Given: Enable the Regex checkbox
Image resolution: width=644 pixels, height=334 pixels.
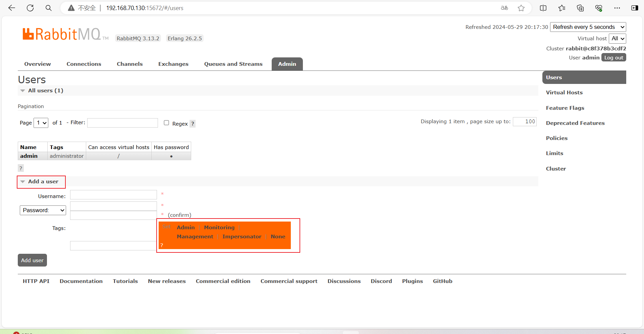Looking at the screenshot, I should 166,123.
